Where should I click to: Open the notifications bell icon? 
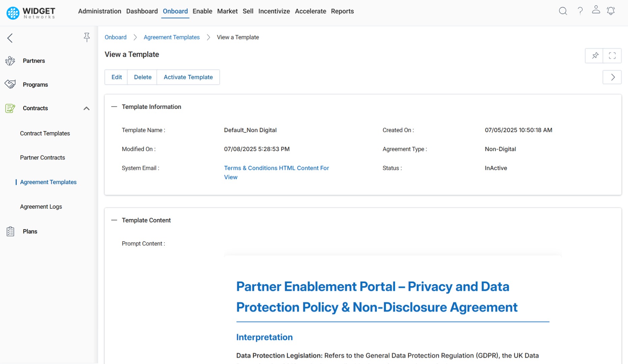click(611, 11)
